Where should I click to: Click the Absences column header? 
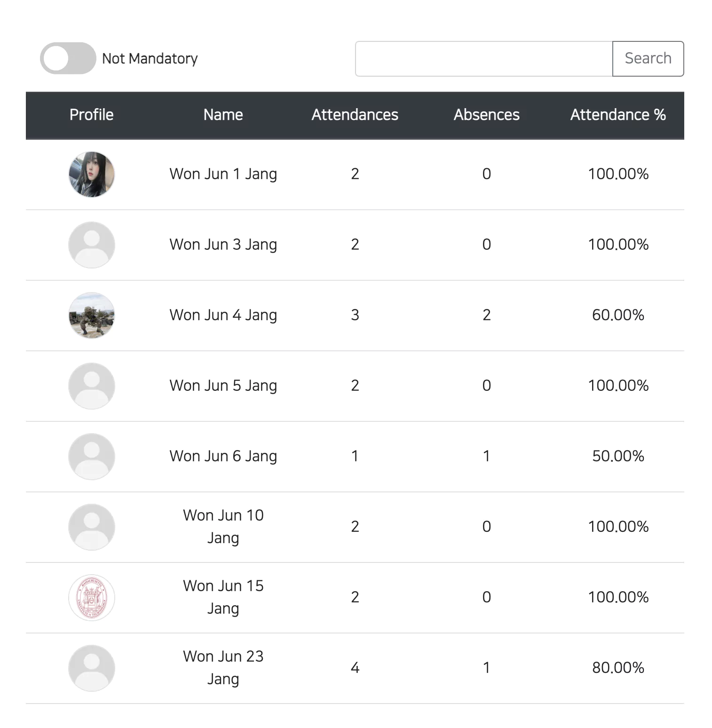click(x=487, y=115)
